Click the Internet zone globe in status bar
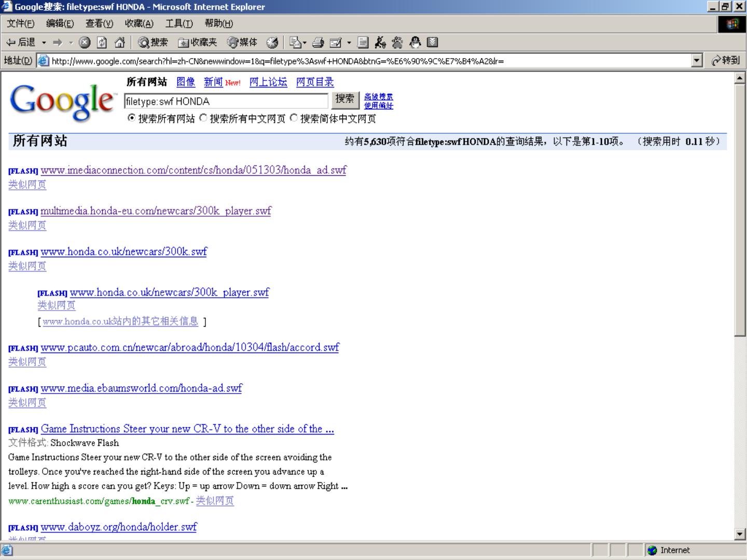 coord(653,550)
